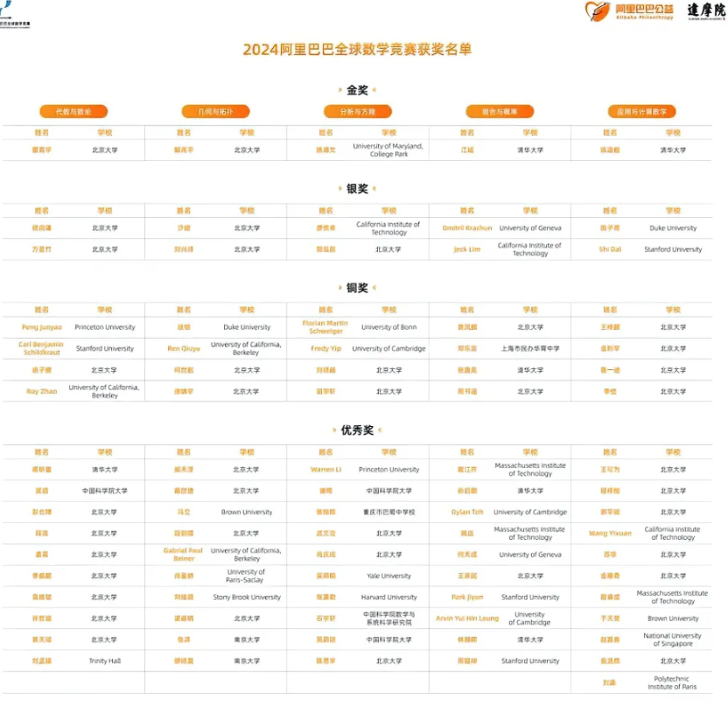Click the Stony Brook University cell

tap(247, 598)
